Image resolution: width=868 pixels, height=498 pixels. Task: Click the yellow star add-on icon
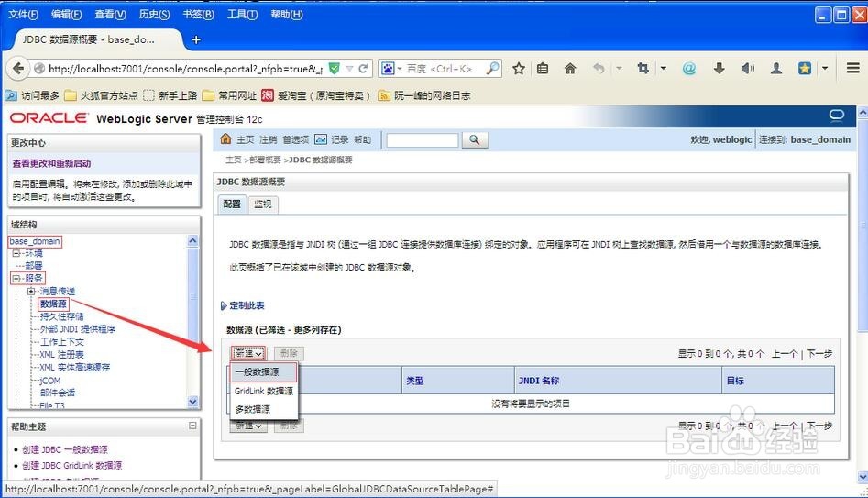pos(805,68)
